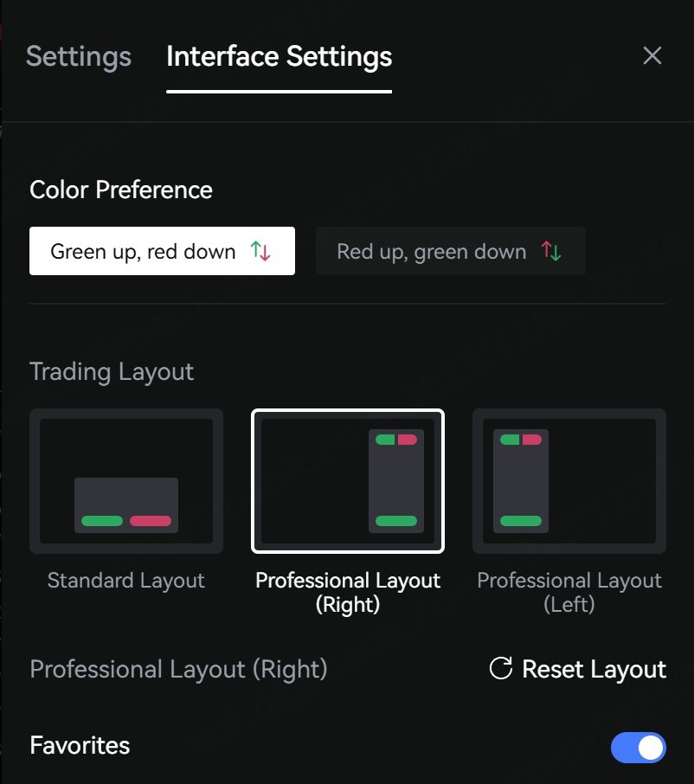Click the Professional Layout (Left) caption

(569, 592)
